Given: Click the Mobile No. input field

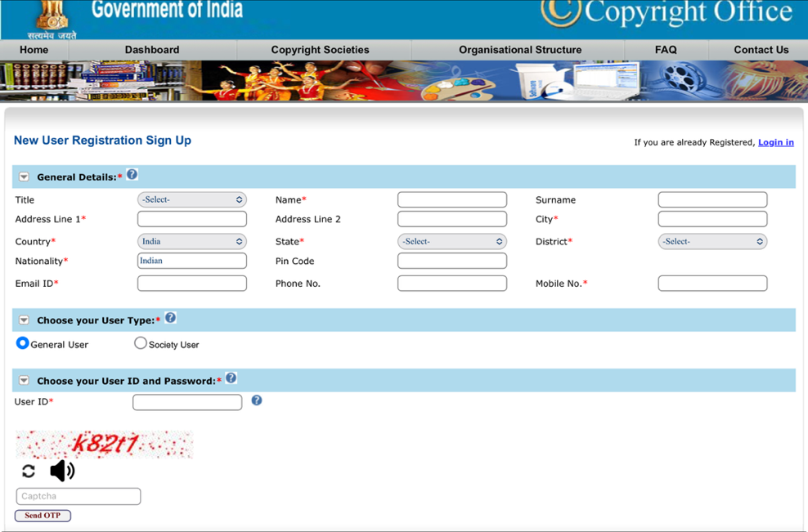Looking at the screenshot, I should coord(712,284).
